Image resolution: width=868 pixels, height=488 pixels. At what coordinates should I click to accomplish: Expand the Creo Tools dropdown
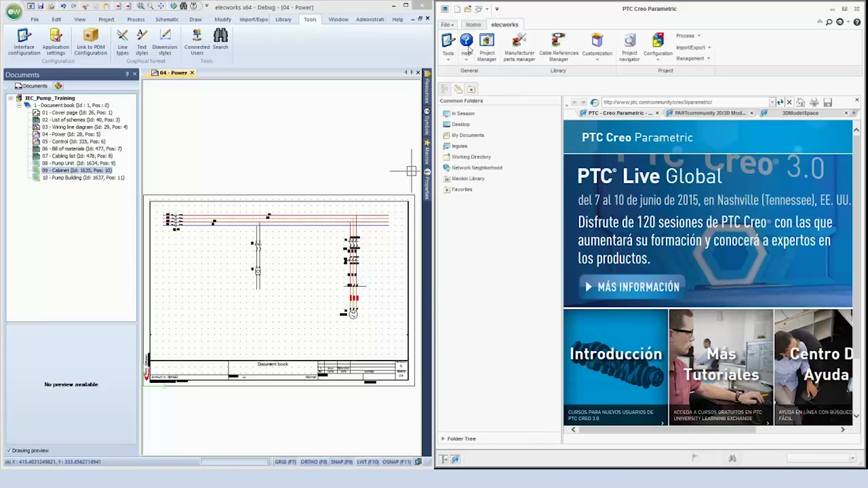448,59
